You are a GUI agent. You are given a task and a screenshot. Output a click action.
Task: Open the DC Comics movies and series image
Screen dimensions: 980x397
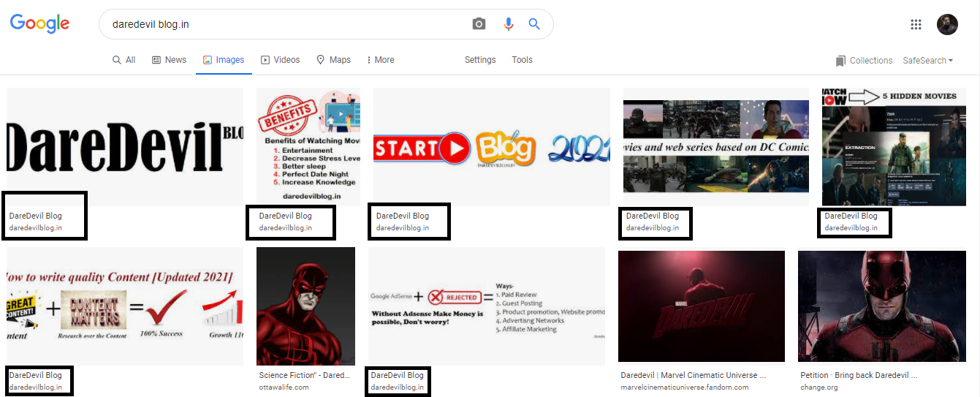tap(716, 146)
